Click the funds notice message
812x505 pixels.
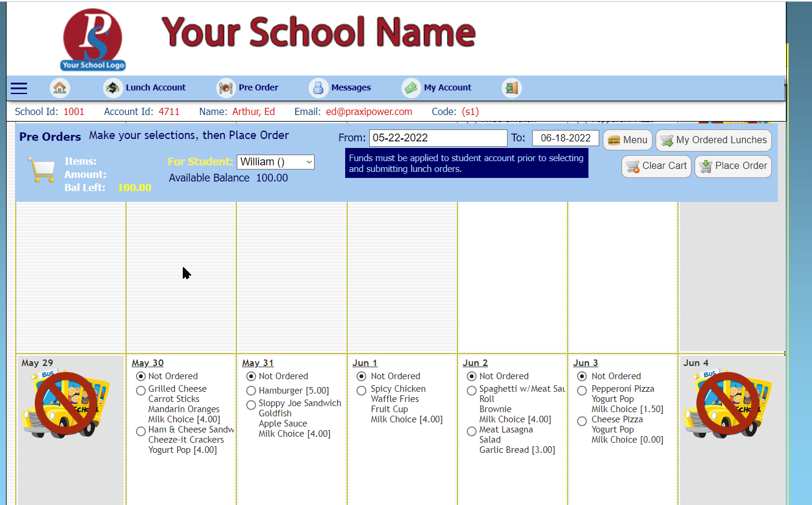coord(467,164)
